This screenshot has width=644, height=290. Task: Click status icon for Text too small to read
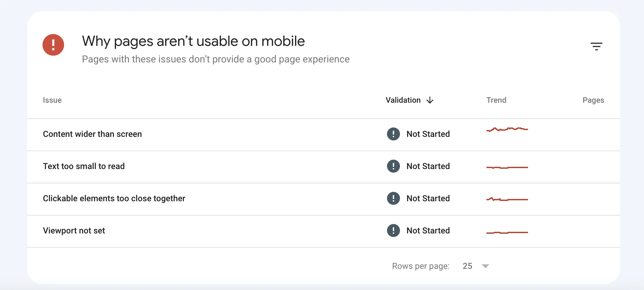(x=393, y=166)
